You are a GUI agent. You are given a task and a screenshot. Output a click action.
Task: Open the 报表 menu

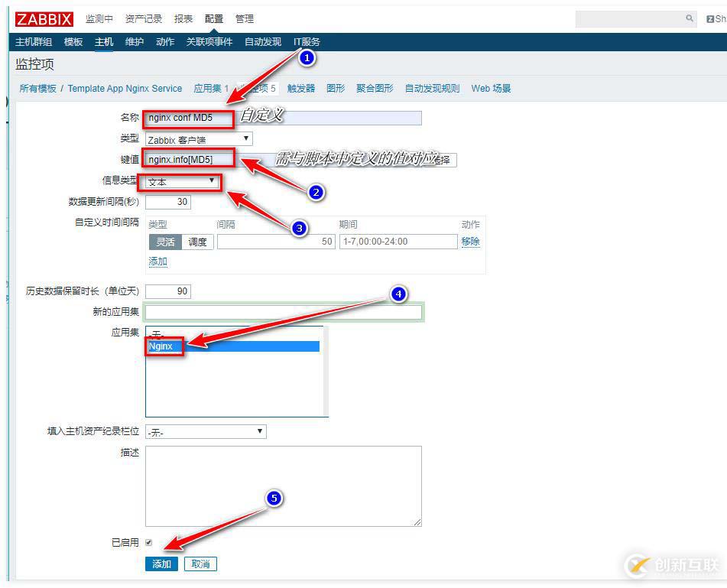(x=183, y=19)
